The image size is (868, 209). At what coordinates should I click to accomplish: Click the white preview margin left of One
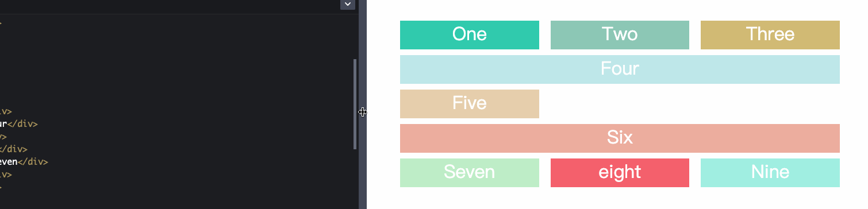(383, 35)
